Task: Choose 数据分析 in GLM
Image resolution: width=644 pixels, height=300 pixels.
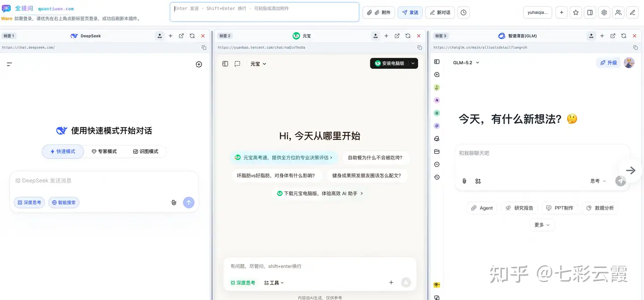Action: click(600, 208)
